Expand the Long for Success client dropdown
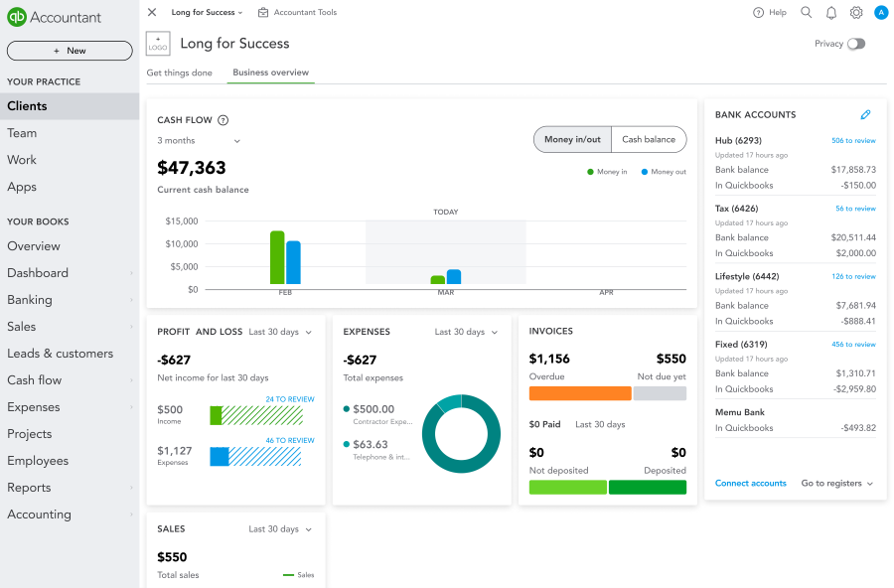 [x=207, y=12]
